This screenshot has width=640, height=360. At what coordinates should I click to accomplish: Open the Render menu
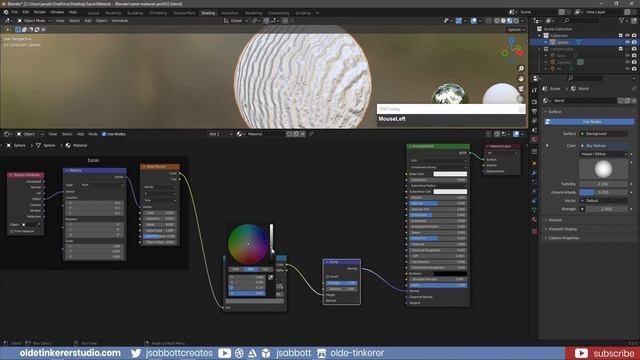click(x=40, y=12)
